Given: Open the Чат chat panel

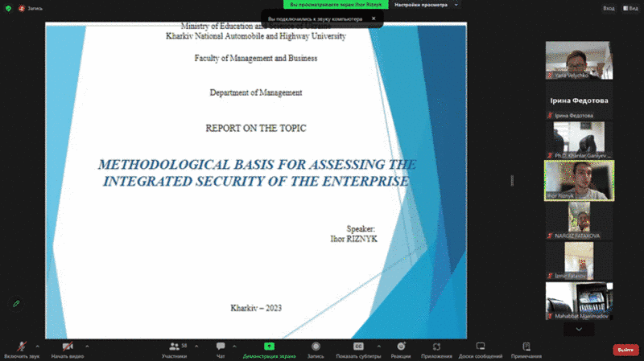Looking at the screenshot, I should click(x=221, y=346).
